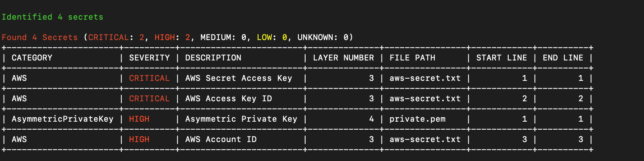Click the green 'Identified 4 secrets' line
The width and height of the screenshot is (644, 161).
coord(52,17)
